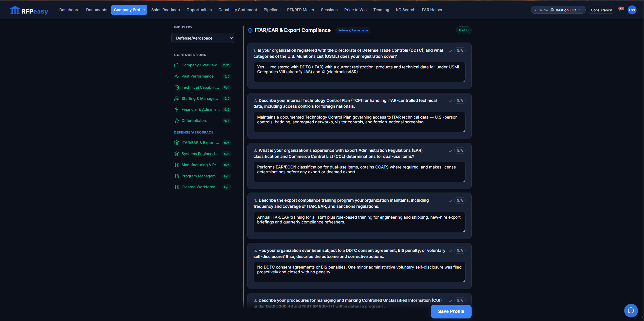The height and width of the screenshot is (321, 644).
Task: Open the Price to Win page
Action: pos(355,10)
